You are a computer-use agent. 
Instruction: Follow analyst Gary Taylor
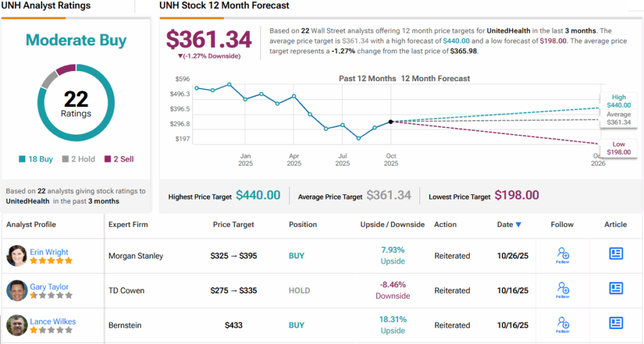[x=563, y=290]
